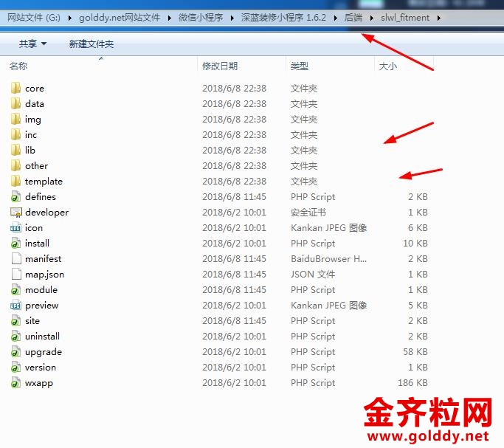Click the '10 KB' size of install
The height and width of the screenshot is (448, 504).
point(415,244)
